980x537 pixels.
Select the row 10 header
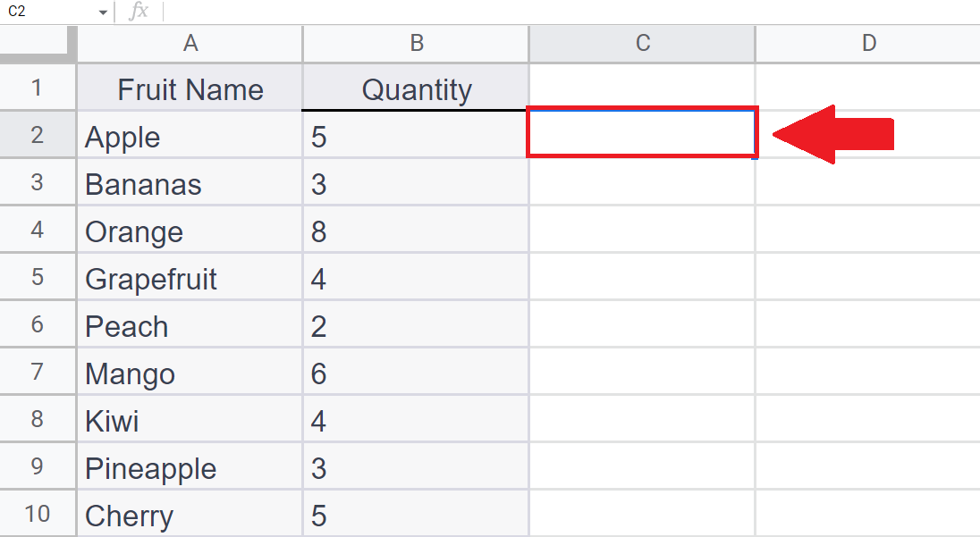coord(38,513)
